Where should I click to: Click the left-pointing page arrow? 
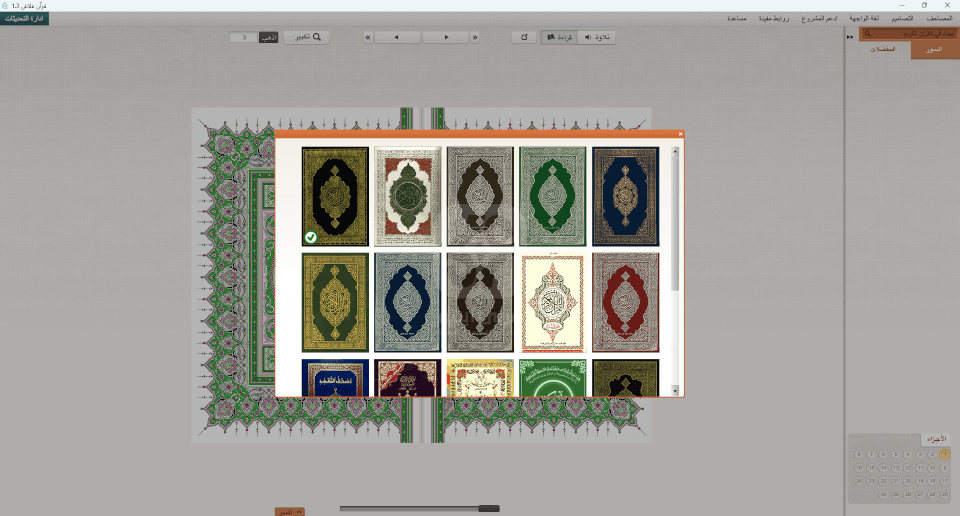coord(397,37)
